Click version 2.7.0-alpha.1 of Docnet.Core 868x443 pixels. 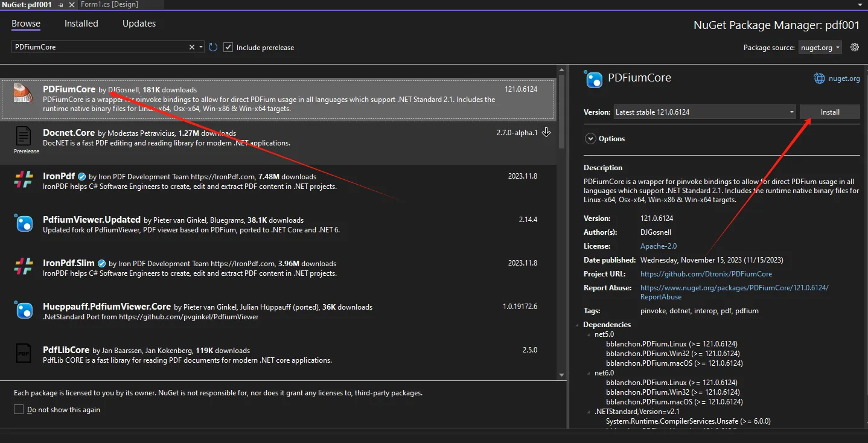point(517,133)
